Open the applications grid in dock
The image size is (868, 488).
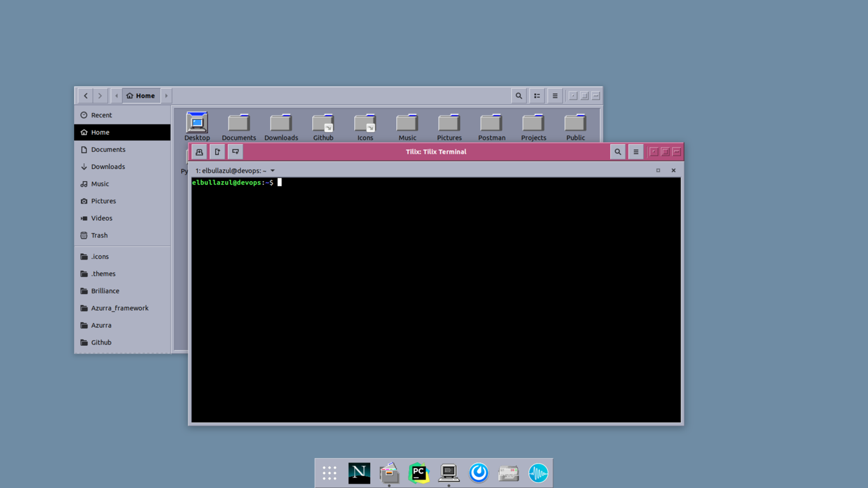click(x=329, y=473)
